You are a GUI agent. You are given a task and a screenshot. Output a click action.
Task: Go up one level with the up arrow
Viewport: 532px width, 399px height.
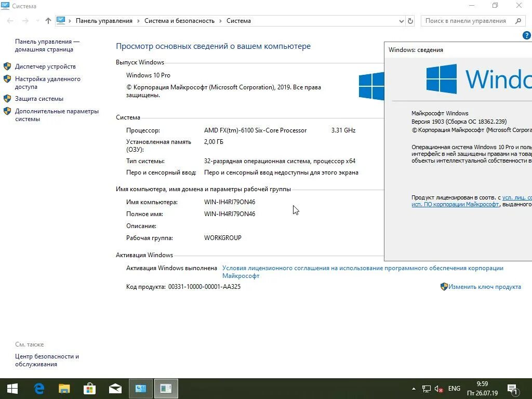(x=48, y=21)
